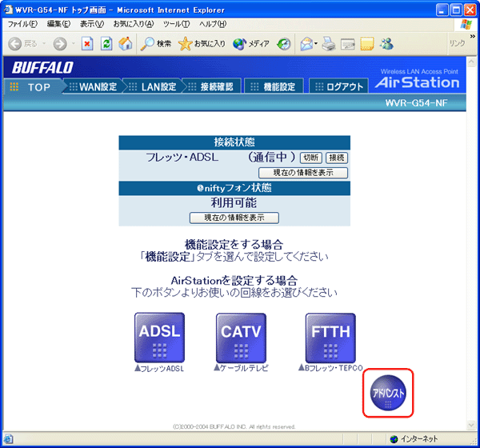Click the (通信中) status text
This screenshot has width=480, height=448.
[x=271, y=158]
